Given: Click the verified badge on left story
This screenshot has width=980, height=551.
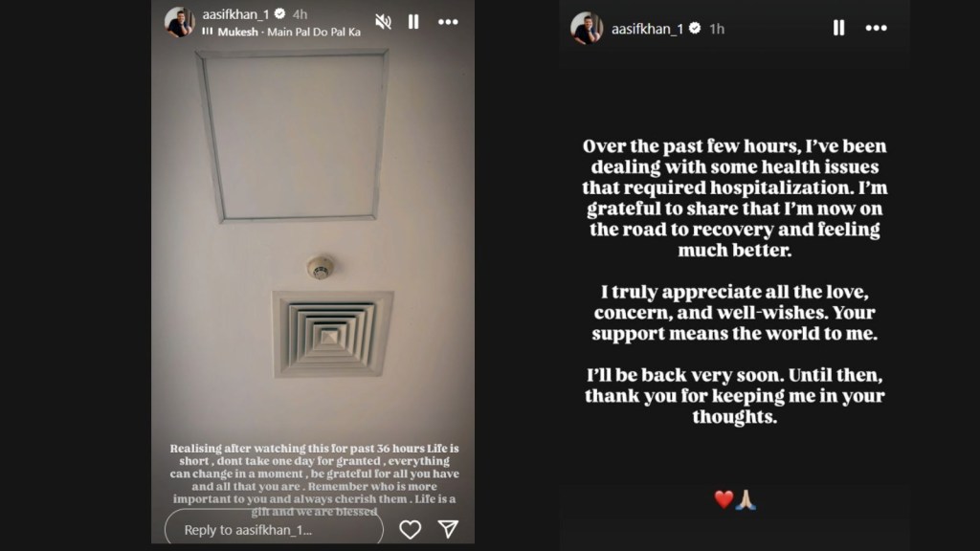Looking at the screenshot, I should (x=280, y=13).
